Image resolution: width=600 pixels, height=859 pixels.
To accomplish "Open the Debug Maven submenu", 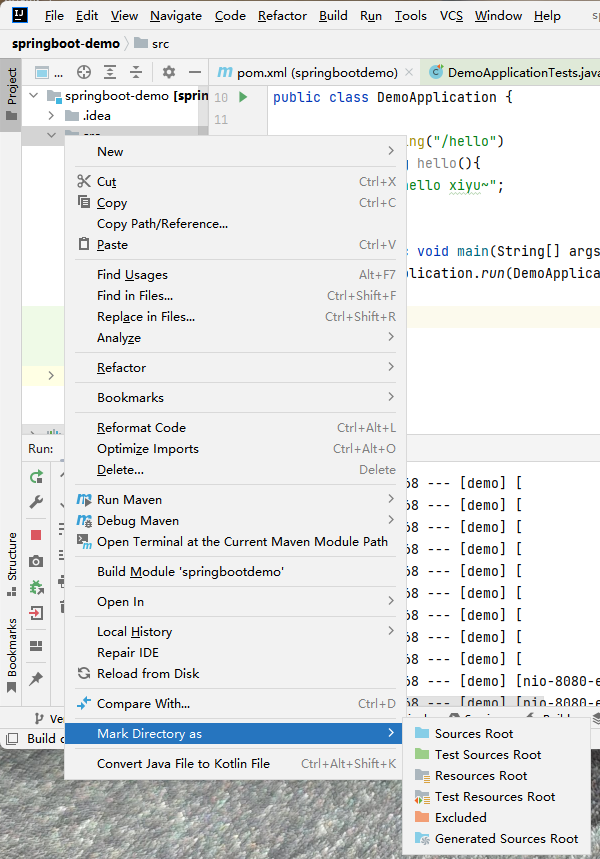I will (235, 520).
